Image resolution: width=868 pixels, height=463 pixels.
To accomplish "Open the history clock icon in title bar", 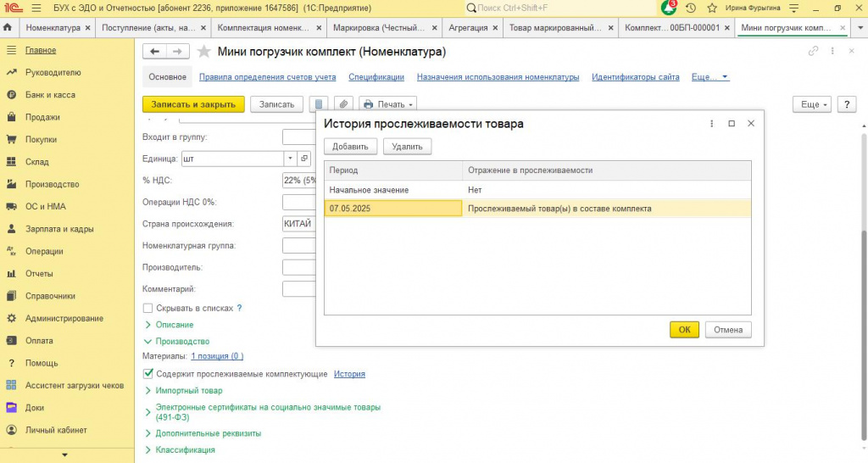I will 690,8.
